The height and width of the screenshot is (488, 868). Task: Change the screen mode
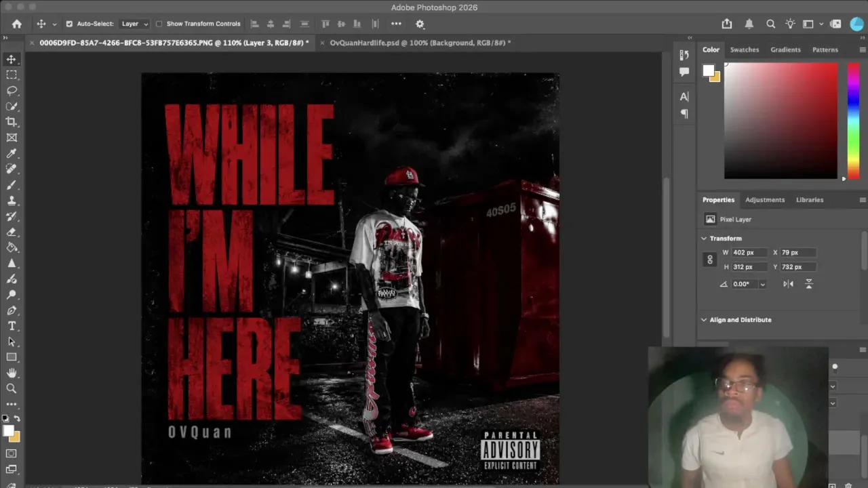coord(12,469)
